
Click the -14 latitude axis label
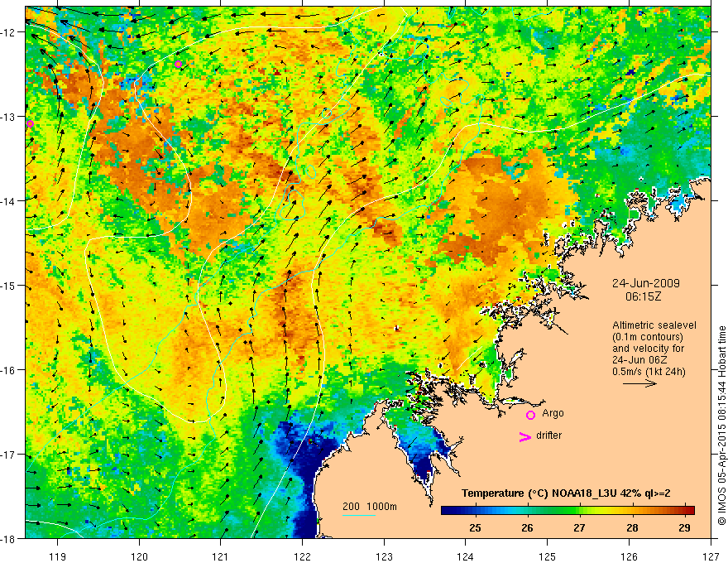10,200
